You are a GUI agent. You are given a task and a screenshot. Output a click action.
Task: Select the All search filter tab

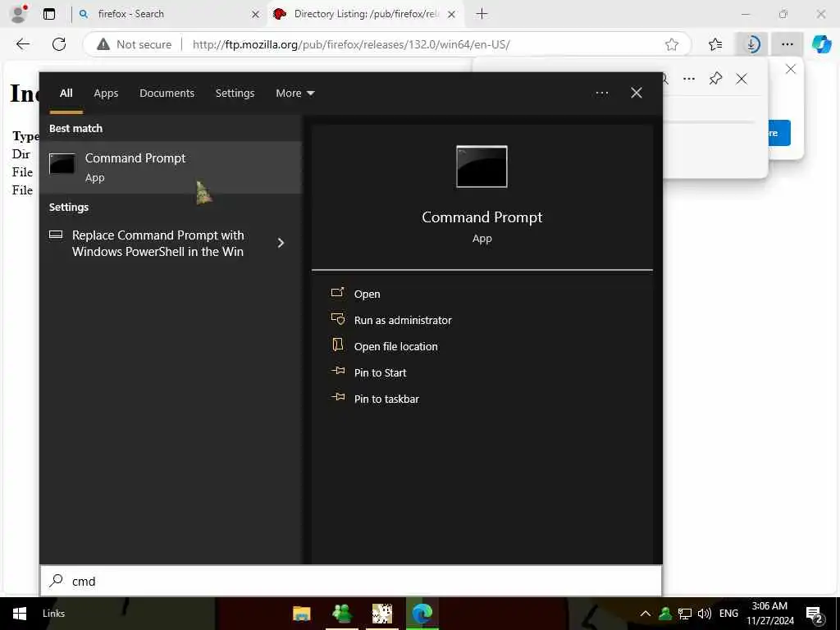tap(66, 94)
